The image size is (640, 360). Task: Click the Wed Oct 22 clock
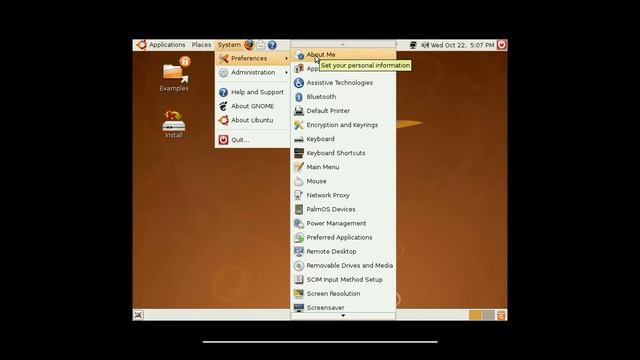[x=462, y=45]
